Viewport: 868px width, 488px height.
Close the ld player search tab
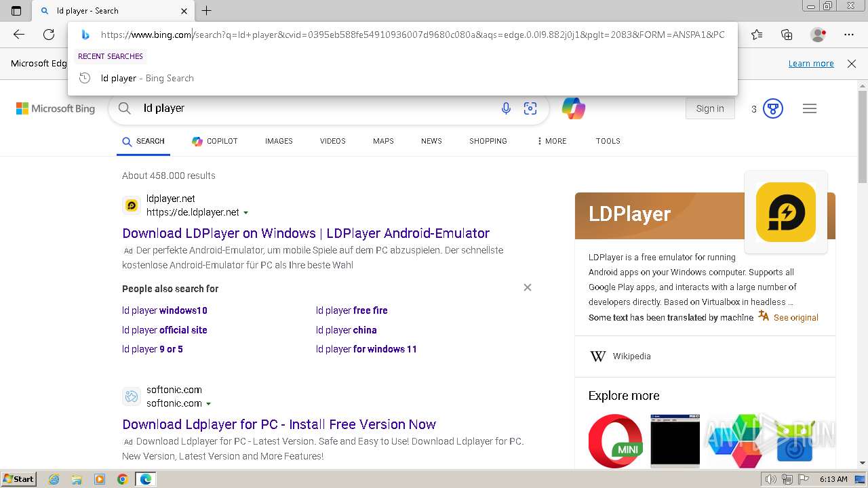click(184, 11)
